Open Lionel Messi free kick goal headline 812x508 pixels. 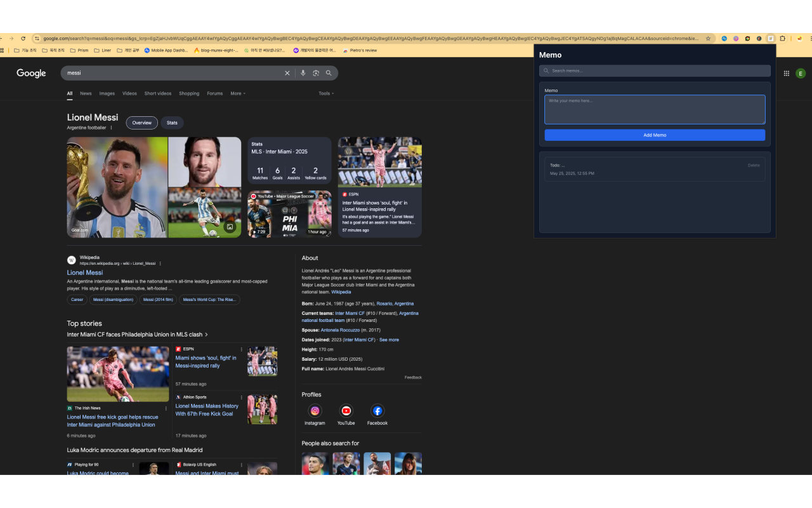pos(112,421)
